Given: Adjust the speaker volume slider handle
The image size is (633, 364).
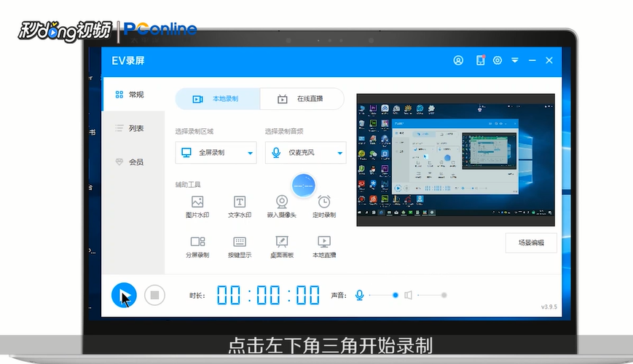Looking at the screenshot, I should [x=444, y=295].
